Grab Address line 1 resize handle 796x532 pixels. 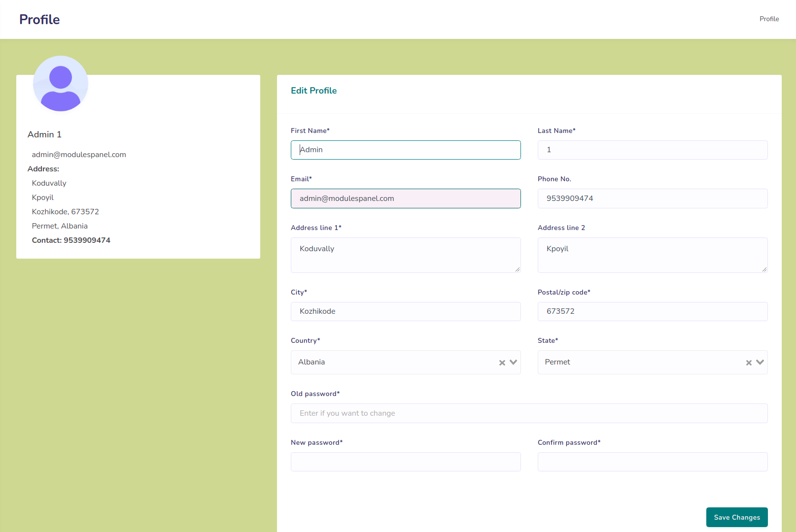[x=518, y=269]
